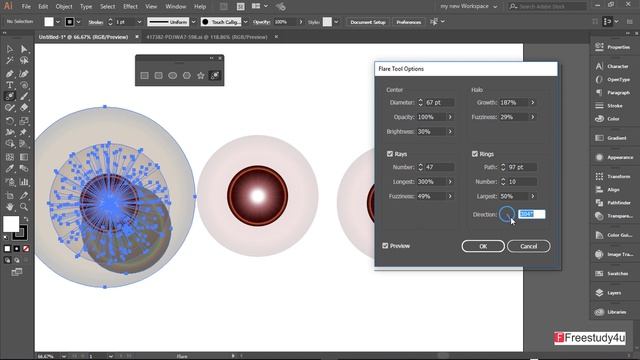Open the Object menu
This screenshot has width=640, height=360.
(64, 7)
